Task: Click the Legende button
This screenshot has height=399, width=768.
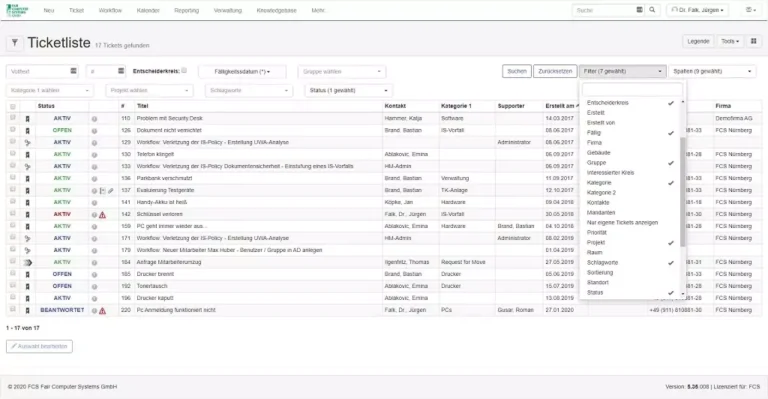Action: pos(698,41)
